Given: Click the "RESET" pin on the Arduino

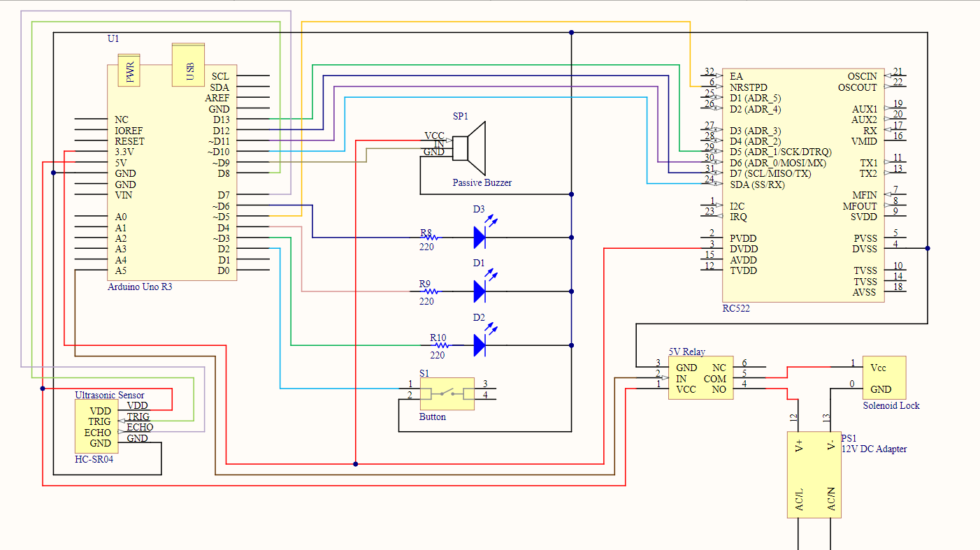Looking at the screenshot, I should (x=130, y=141).
